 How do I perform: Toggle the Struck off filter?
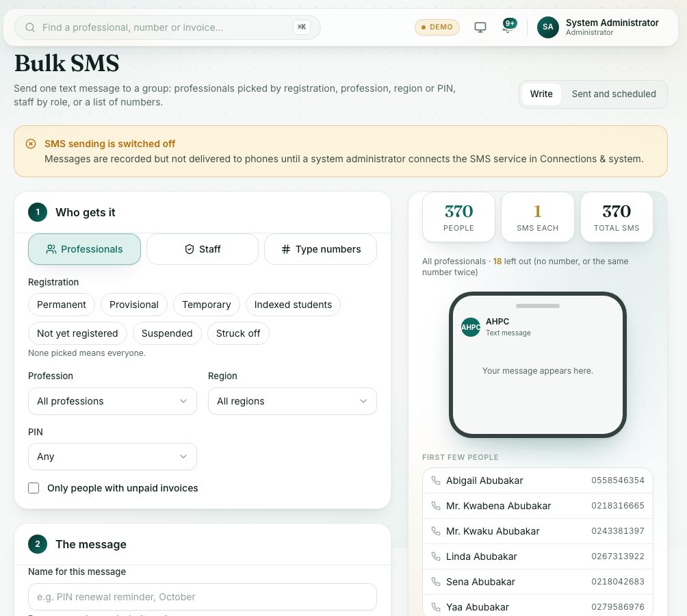[238, 333]
